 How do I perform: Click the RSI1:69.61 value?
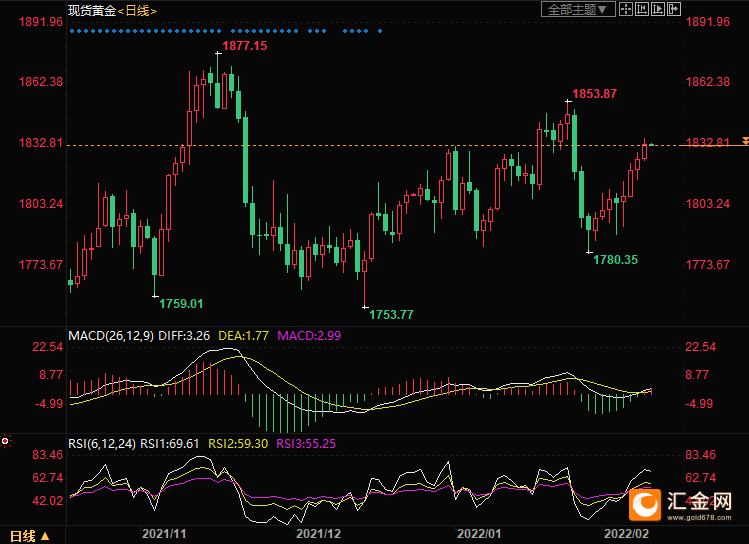(170, 444)
